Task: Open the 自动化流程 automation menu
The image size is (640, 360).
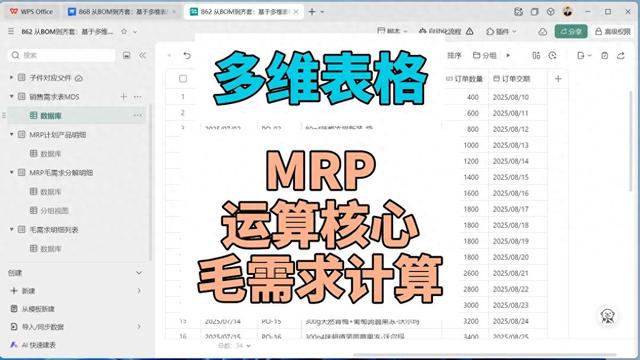Action: click(440, 31)
